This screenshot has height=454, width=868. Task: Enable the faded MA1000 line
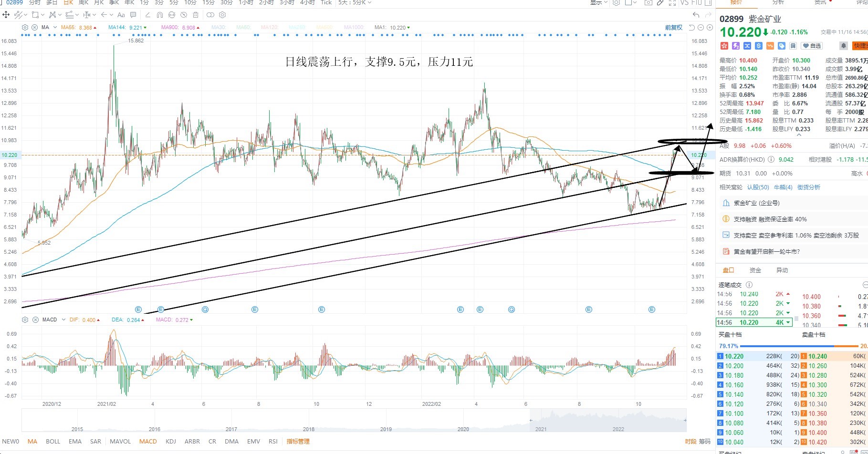(x=354, y=27)
